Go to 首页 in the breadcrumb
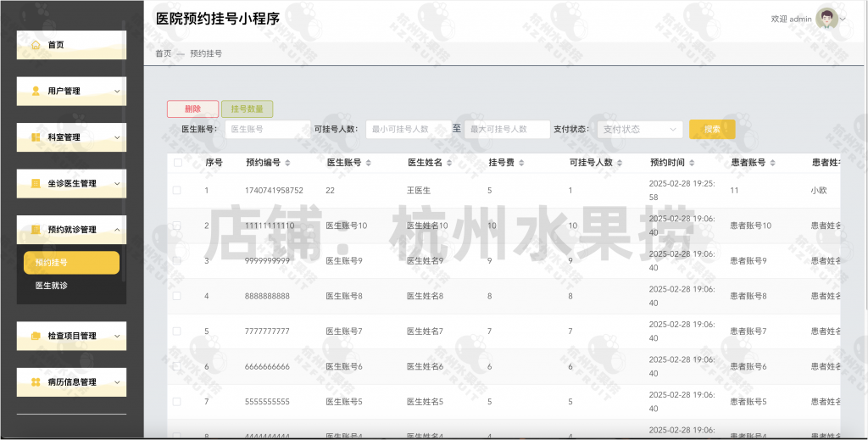This screenshot has width=868, height=440. (x=164, y=53)
